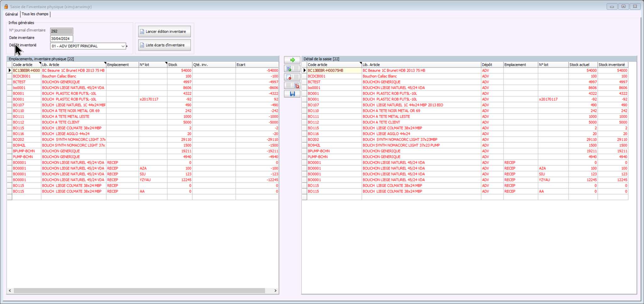Click the left grid horizontal scrollbar track
Viewport: 644px width, 304px height.
coord(138,291)
